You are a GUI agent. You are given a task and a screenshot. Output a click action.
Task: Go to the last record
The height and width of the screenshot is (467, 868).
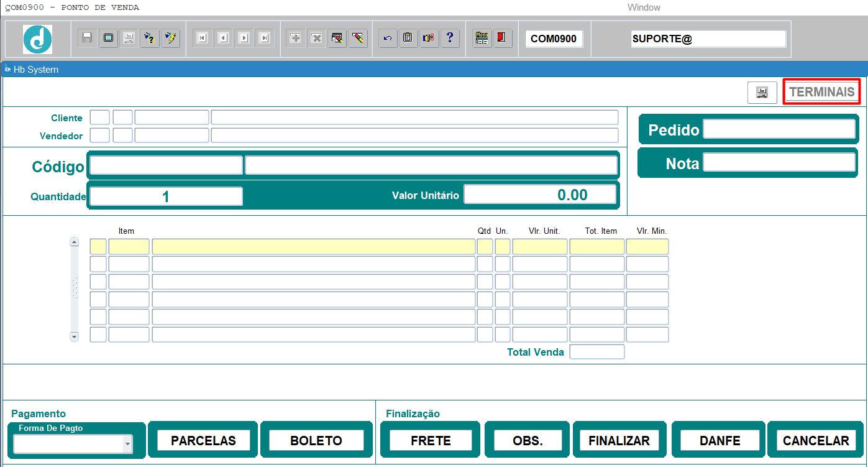(x=265, y=39)
